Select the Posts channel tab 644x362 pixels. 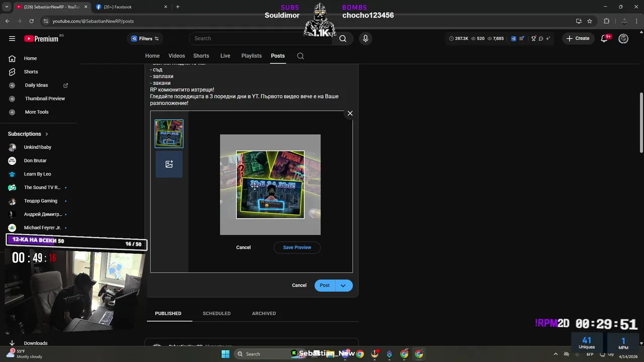[x=278, y=56]
